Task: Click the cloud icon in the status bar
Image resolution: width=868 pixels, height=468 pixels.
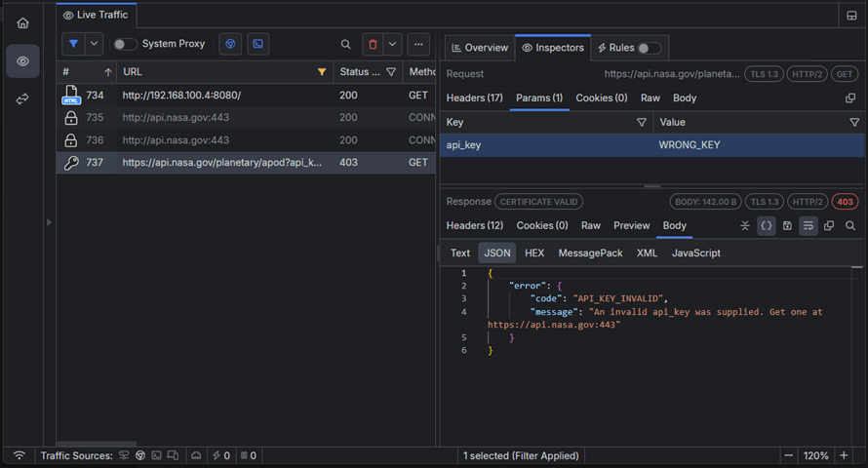Action: point(196,456)
